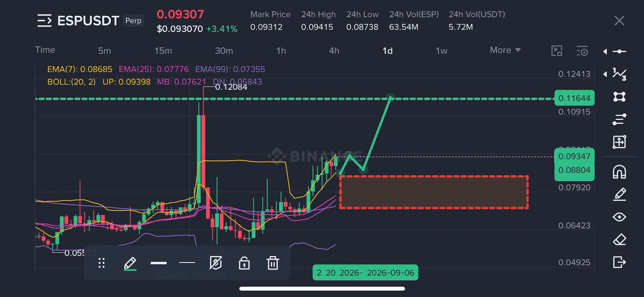Tap the EMA(25) indicator label
The image size is (644, 297).
(x=154, y=69)
